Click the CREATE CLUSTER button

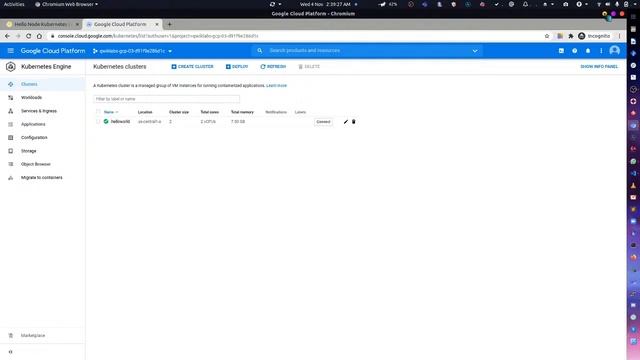point(192,67)
